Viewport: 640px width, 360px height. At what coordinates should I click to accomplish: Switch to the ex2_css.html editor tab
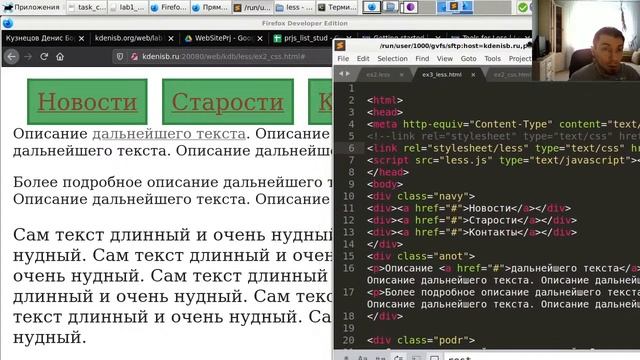pyautogui.click(x=512, y=75)
